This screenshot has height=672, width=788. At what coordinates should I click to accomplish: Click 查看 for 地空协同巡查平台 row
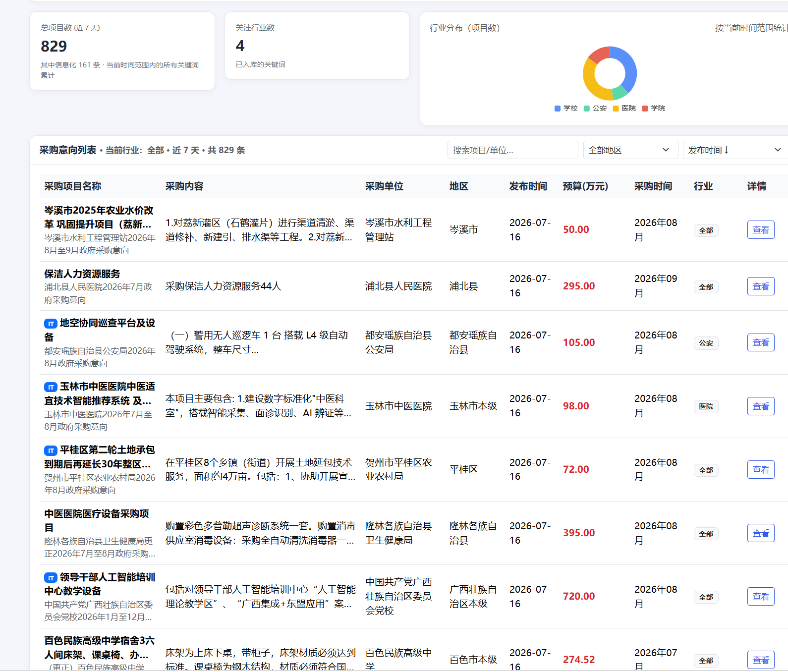(761, 342)
